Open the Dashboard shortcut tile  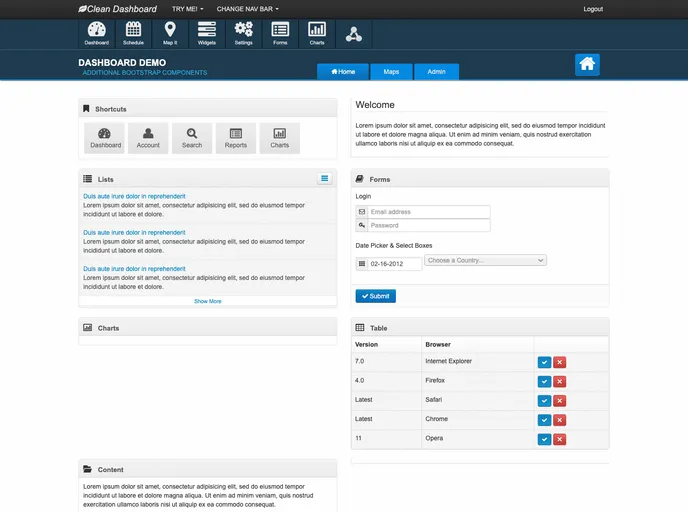coord(104,138)
